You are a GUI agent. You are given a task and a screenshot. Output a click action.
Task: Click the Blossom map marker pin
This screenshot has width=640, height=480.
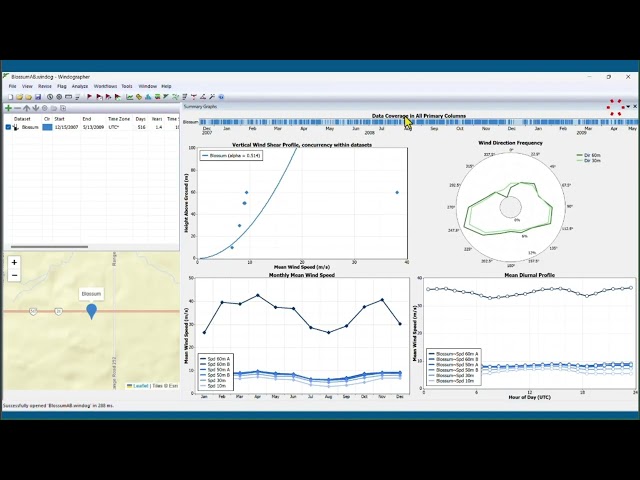tap(92, 311)
